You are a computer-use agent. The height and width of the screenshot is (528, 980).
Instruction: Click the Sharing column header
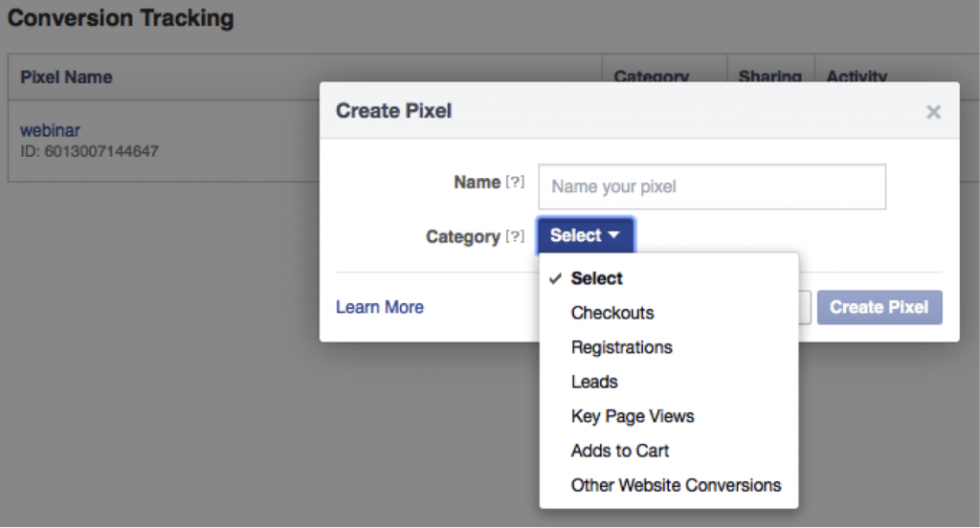pyautogui.click(x=769, y=77)
